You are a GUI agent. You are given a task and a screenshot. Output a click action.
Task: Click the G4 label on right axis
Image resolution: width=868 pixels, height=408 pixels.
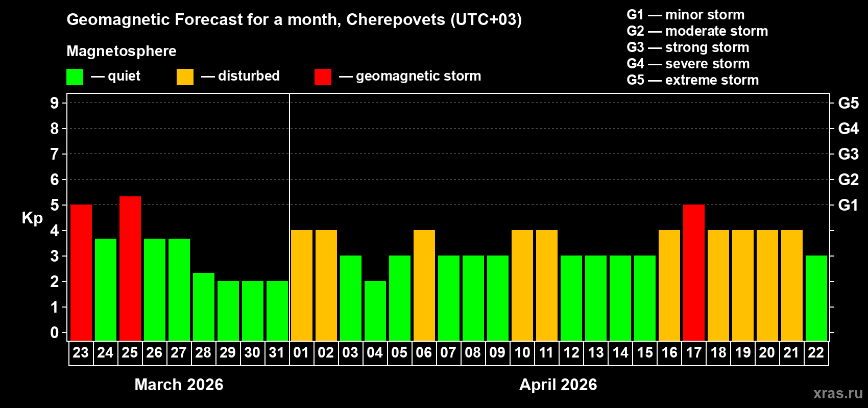(849, 129)
